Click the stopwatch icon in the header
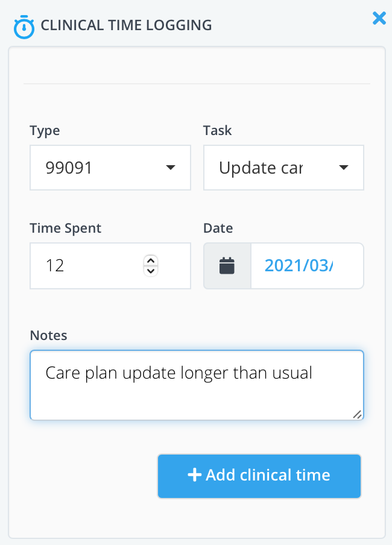This screenshot has width=392, height=545. (x=24, y=27)
